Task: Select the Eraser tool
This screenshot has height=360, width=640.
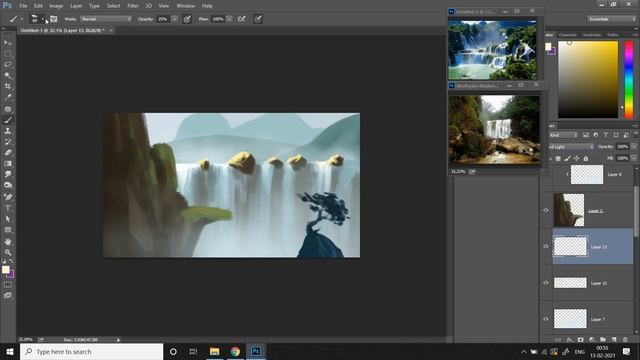Action: pyautogui.click(x=8, y=153)
